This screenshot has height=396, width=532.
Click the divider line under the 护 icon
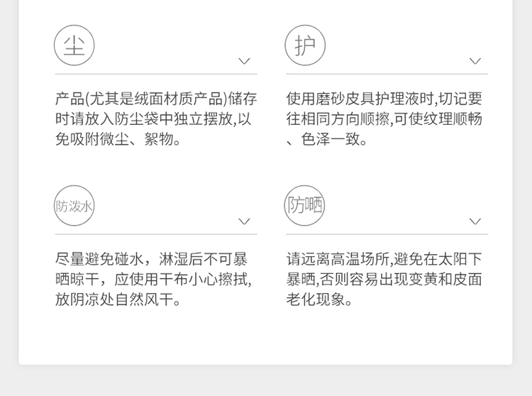click(x=387, y=74)
